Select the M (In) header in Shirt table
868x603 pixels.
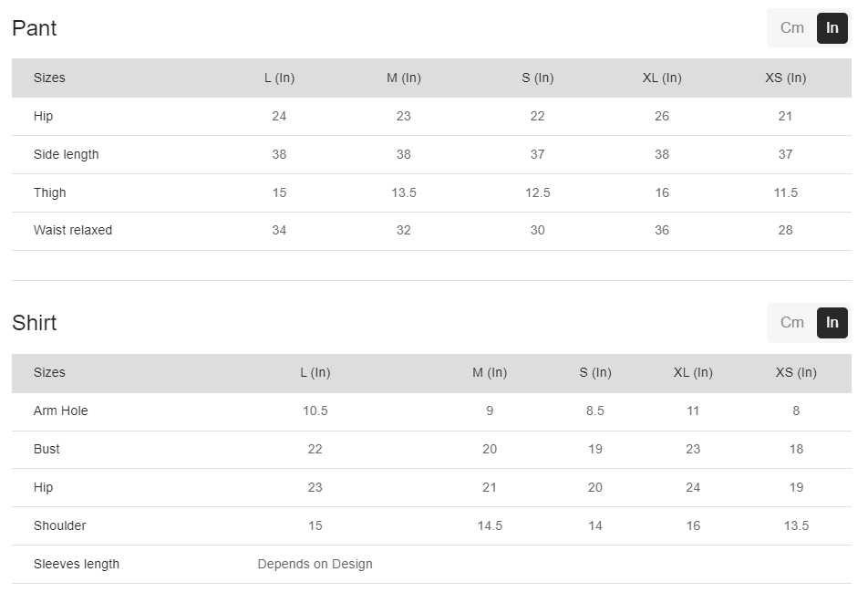click(490, 372)
